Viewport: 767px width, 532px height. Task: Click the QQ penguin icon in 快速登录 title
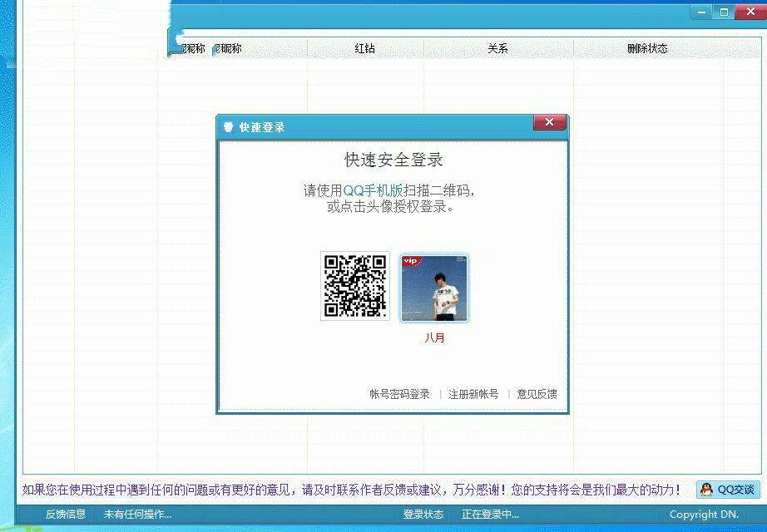pos(228,127)
